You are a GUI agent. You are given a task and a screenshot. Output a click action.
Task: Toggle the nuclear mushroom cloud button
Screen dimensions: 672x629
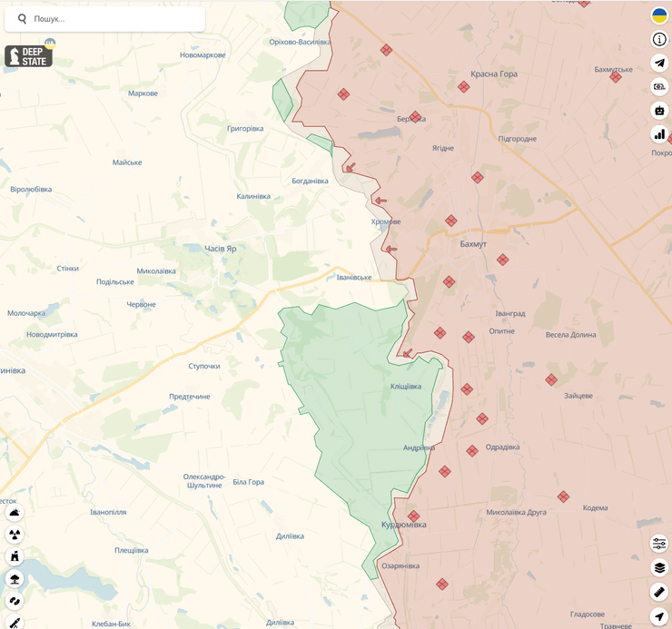coord(15,578)
